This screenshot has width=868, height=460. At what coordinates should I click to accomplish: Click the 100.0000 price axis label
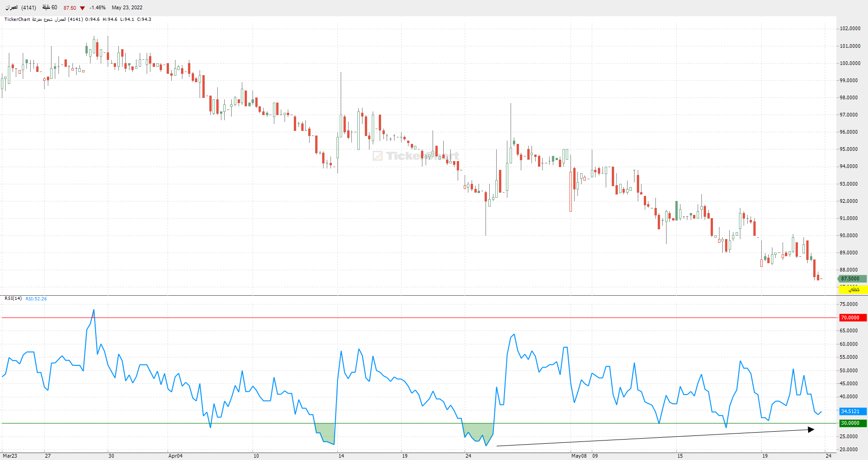tap(850, 63)
